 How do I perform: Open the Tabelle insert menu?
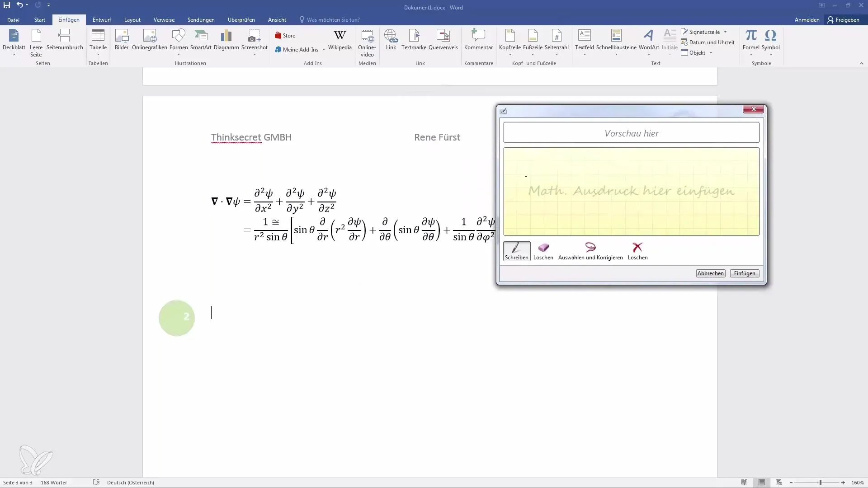[98, 42]
